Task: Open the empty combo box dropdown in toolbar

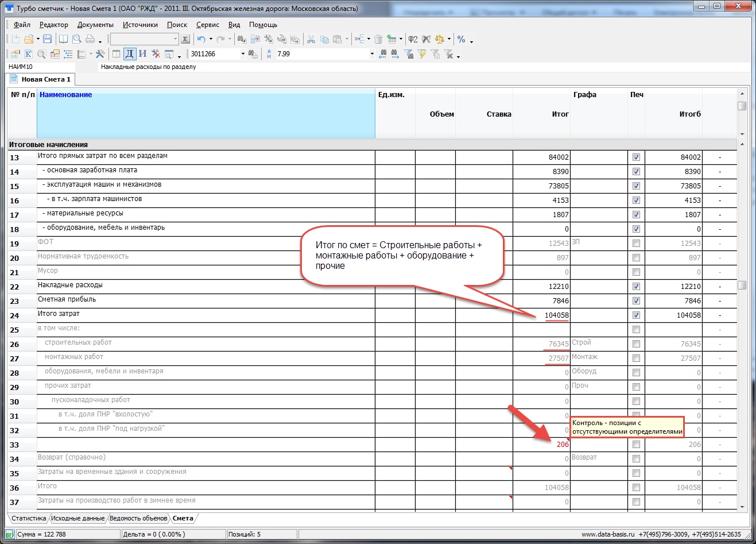Action: point(175,39)
